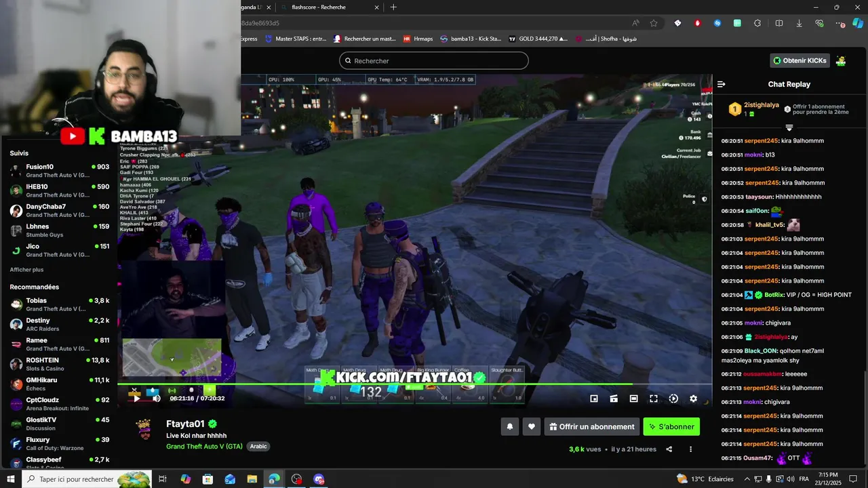The width and height of the screenshot is (868, 488).
Task: Open the three-dot more options menu
Action: 691,449
